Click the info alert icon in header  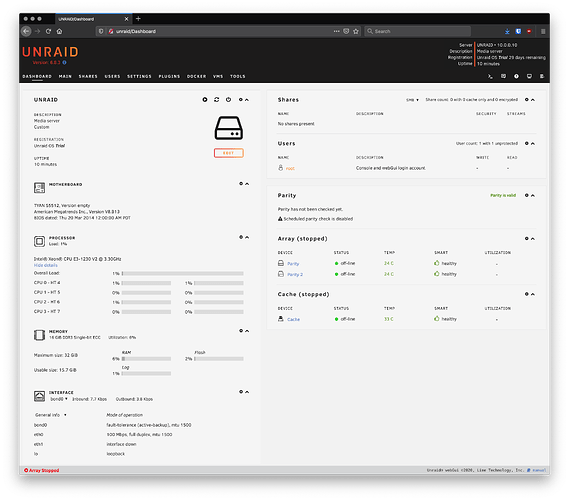coord(516,76)
